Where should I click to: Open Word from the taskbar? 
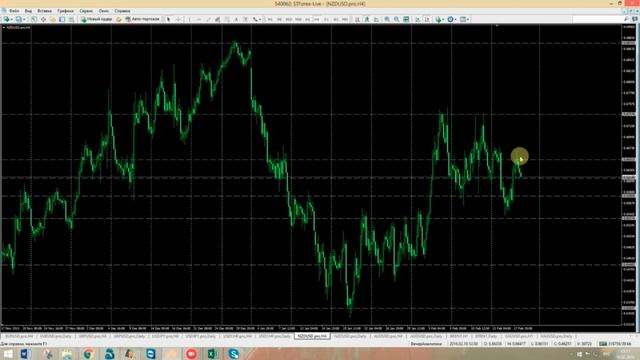pyautogui.click(x=25, y=354)
